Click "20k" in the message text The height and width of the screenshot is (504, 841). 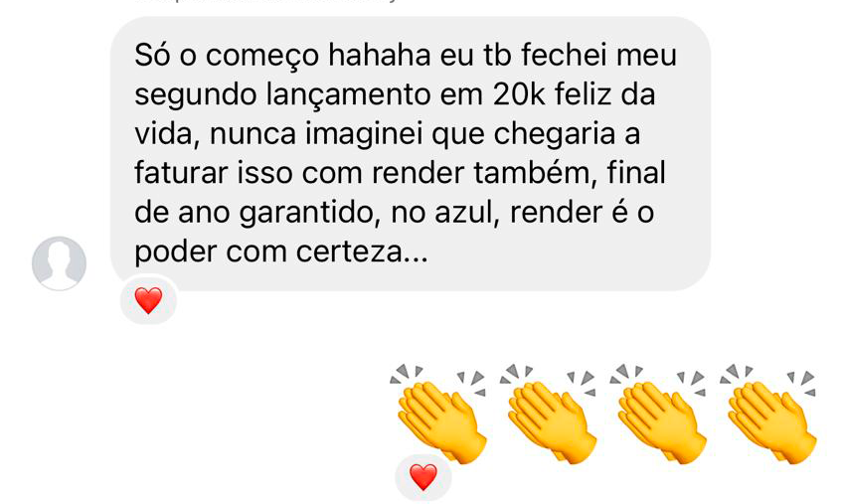[x=519, y=94]
